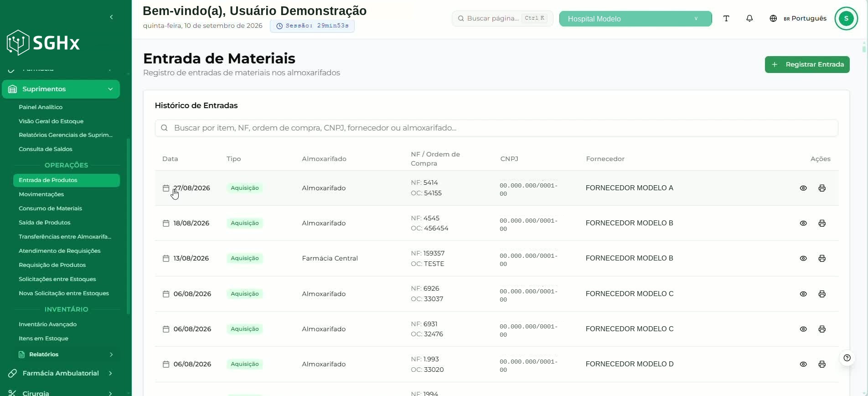
Task: Click the Registrar Entrada button
Action: [x=807, y=64]
